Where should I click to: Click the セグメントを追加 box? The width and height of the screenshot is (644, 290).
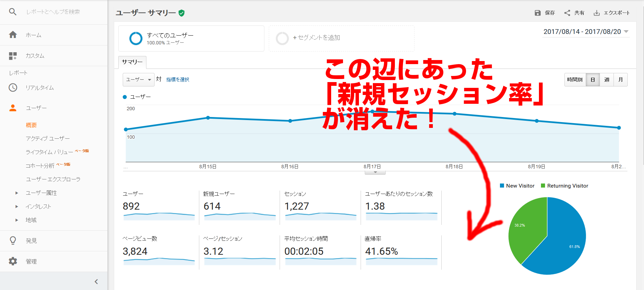(x=341, y=38)
